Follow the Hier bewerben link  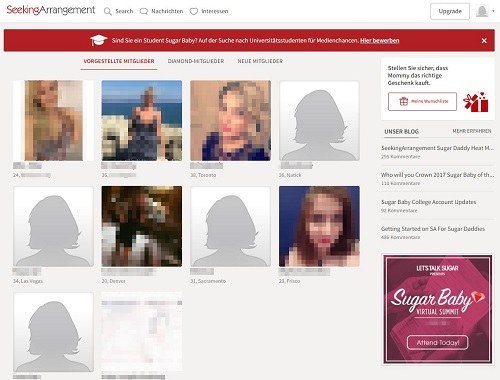[x=380, y=41]
